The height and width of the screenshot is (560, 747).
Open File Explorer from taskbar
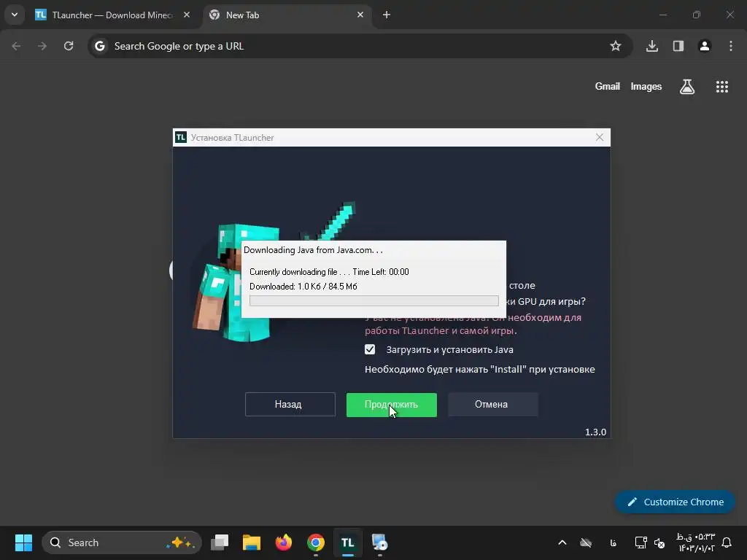(x=252, y=542)
